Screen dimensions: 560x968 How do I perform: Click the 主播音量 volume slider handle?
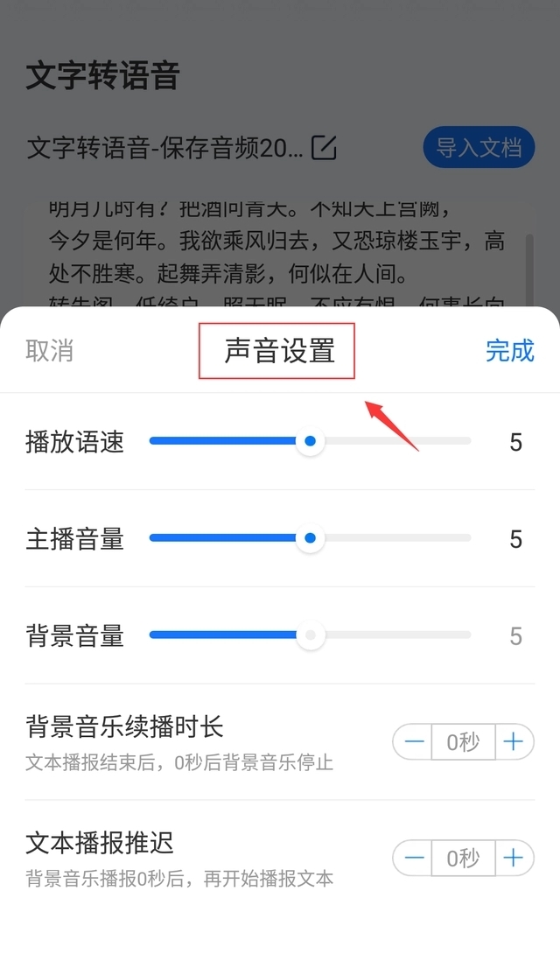310,538
